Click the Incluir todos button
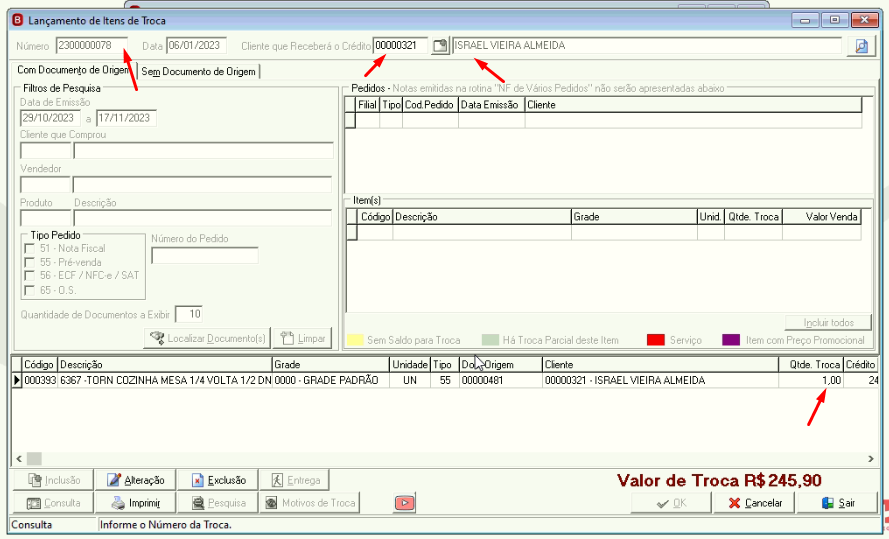This screenshot has width=889, height=539. pos(828,322)
